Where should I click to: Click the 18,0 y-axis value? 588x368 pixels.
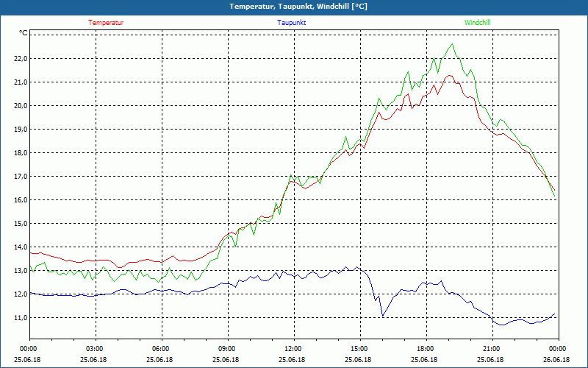[x=21, y=153]
